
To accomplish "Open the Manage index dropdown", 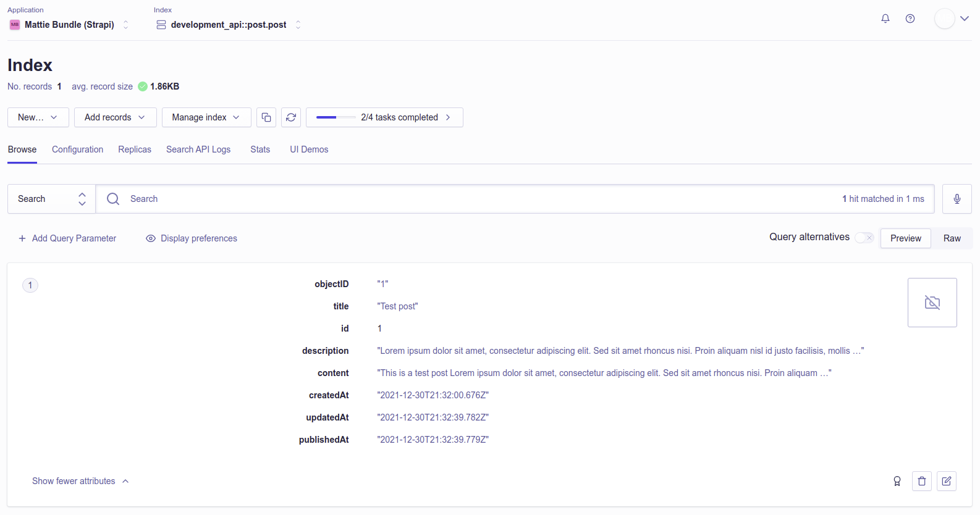I will coord(206,117).
